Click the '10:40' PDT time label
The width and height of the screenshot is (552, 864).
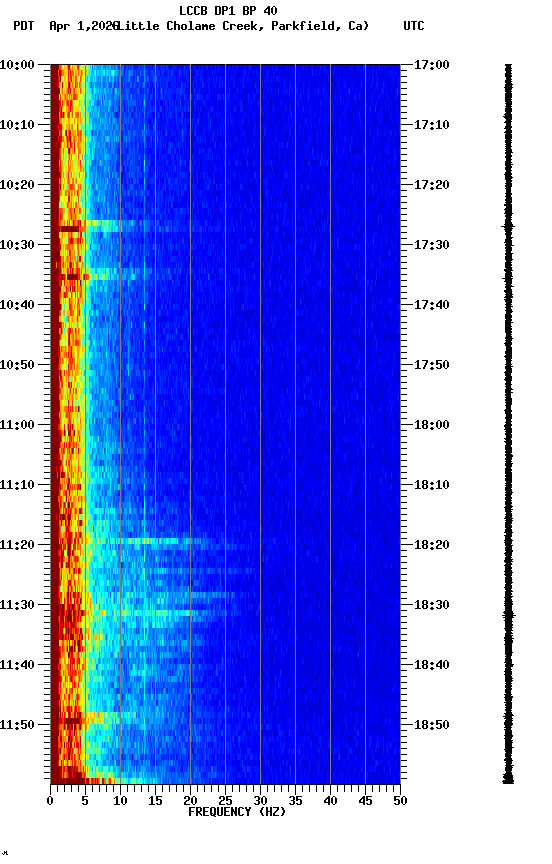(17, 305)
